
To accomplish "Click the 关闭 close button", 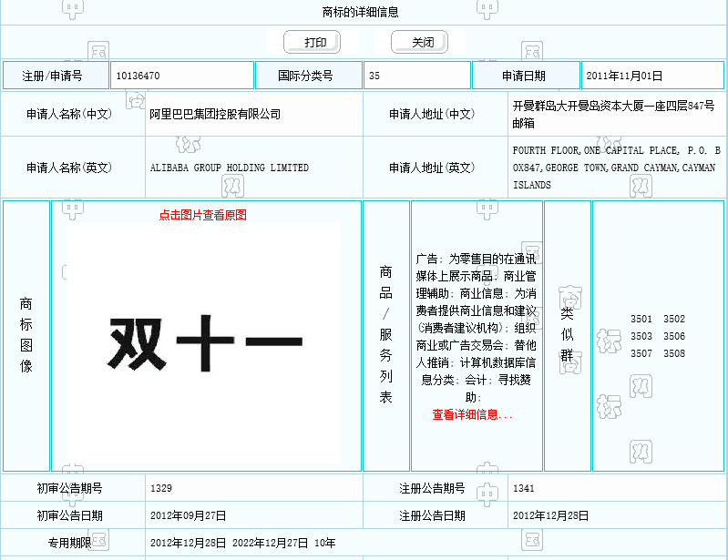I will pyautogui.click(x=420, y=42).
